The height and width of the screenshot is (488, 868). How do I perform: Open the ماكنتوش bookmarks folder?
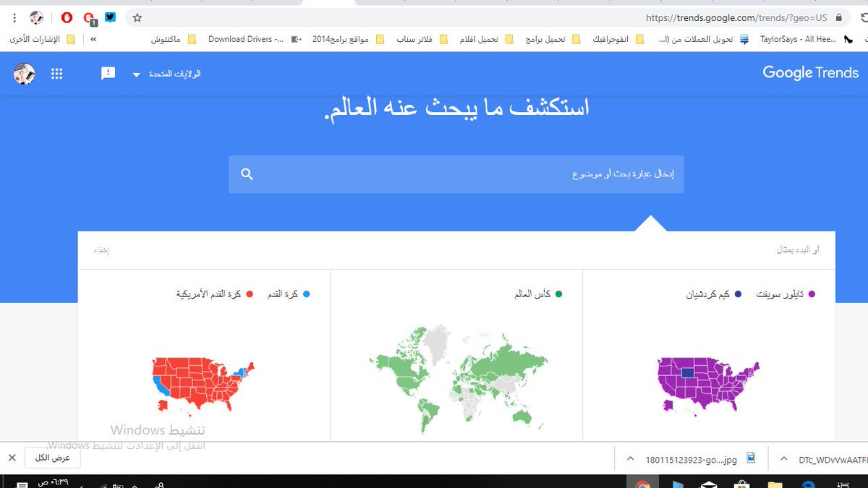tap(174, 39)
